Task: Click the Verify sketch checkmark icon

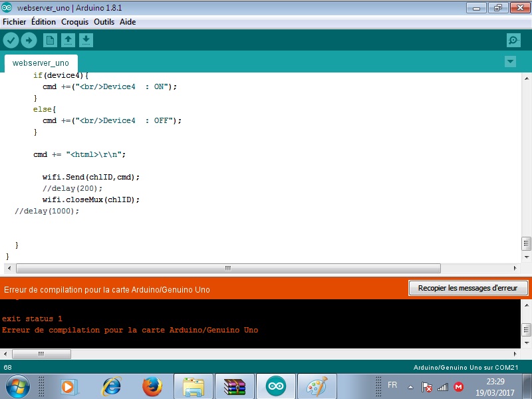Action: (11, 41)
